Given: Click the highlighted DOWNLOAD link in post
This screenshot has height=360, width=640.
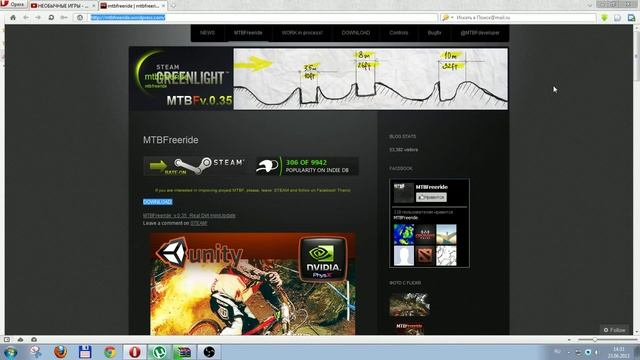Looking at the screenshot, I should (158, 202).
